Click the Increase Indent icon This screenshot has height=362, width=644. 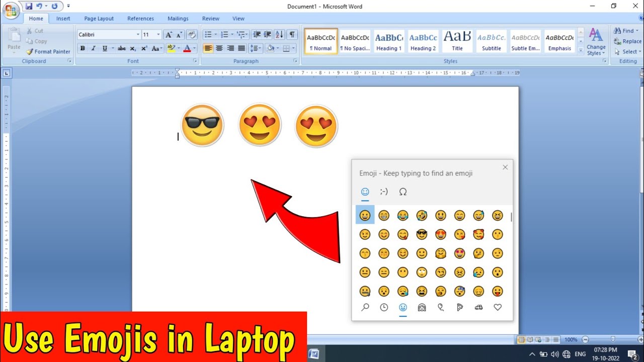[x=267, y=35]
